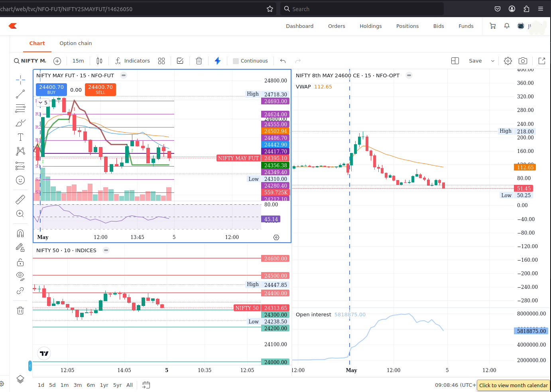Select the 5d time range

(x=52, y=385)
